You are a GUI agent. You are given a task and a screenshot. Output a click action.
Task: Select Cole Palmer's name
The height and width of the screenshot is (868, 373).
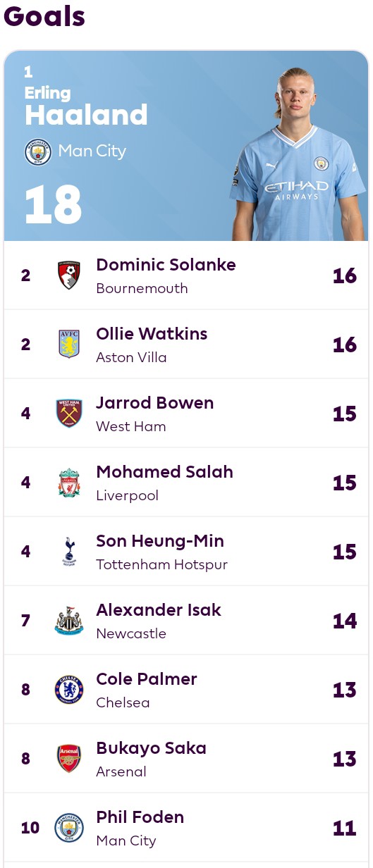point(147,679)
